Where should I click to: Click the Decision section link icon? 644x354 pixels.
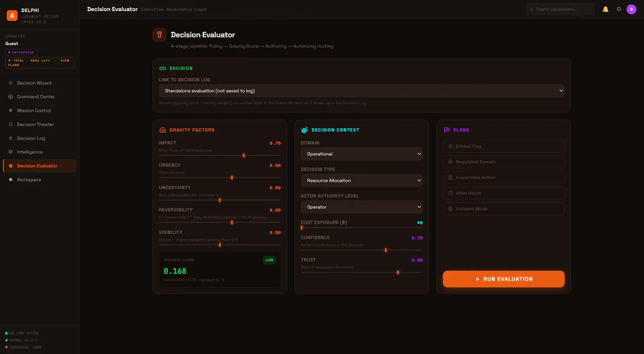point(163,68)
